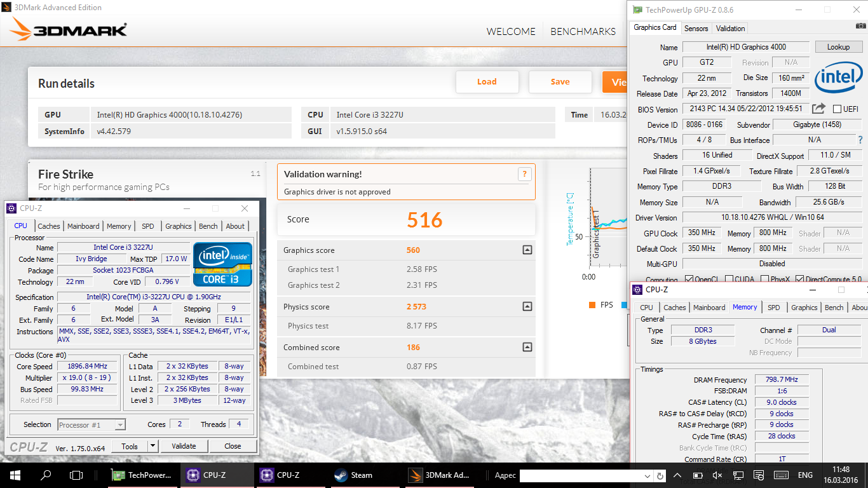
Task: Click the taskbar address input field
Action: pyautogui.click(x=581, y=476)
